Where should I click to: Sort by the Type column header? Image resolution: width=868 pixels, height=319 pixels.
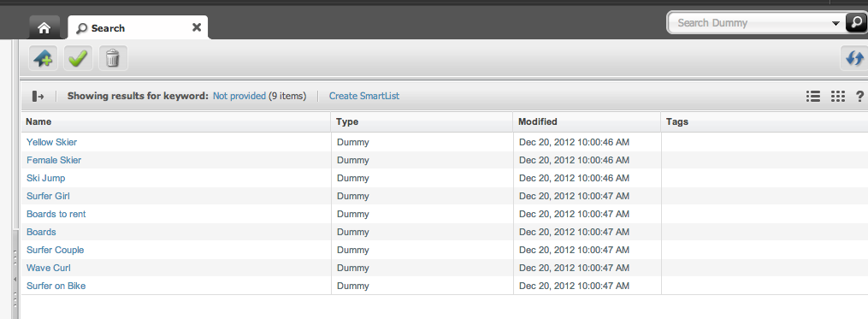tap(422, 121)
